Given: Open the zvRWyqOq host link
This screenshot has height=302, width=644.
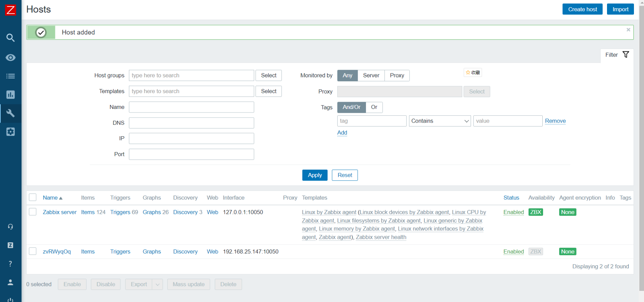Looking at the screenshot, I should (x=57, y=252).
